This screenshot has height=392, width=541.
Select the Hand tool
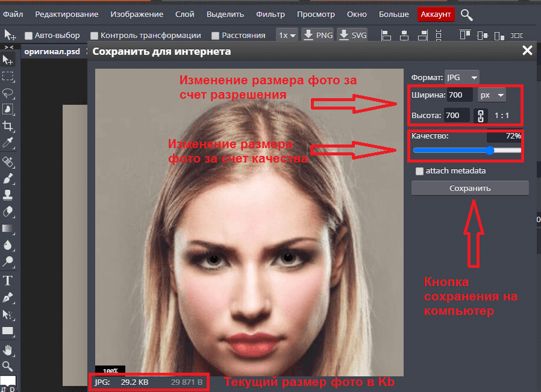point(8,350)
